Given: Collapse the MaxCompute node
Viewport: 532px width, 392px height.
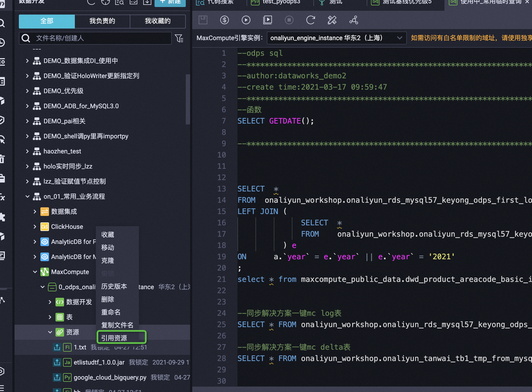Looking at the screenshot, I should pyautogui.click(x=35, y=272).
